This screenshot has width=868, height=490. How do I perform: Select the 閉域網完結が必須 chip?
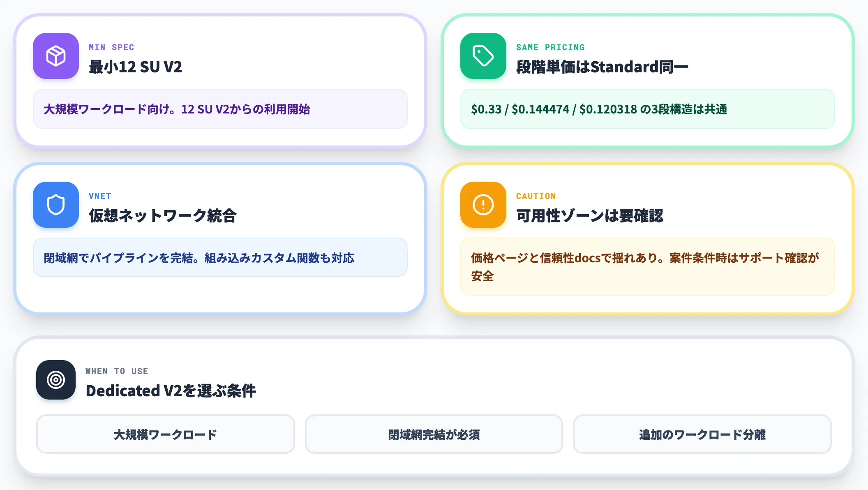434,434
